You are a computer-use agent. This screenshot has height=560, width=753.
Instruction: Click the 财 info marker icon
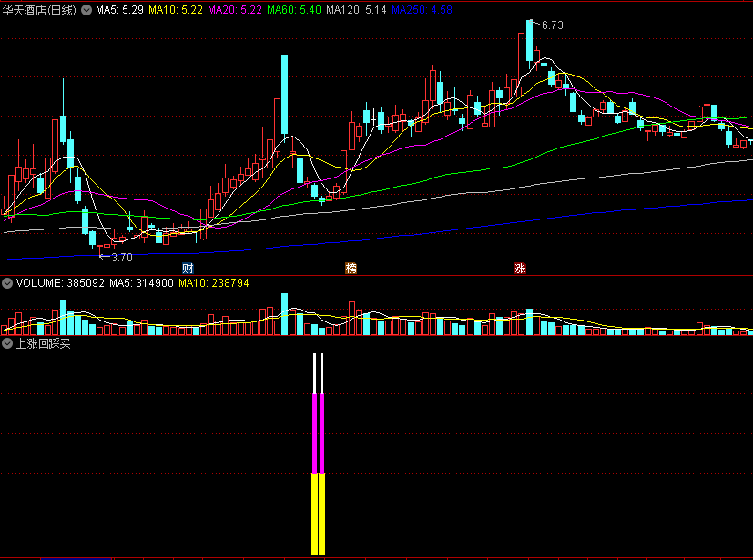pos(188,268)
